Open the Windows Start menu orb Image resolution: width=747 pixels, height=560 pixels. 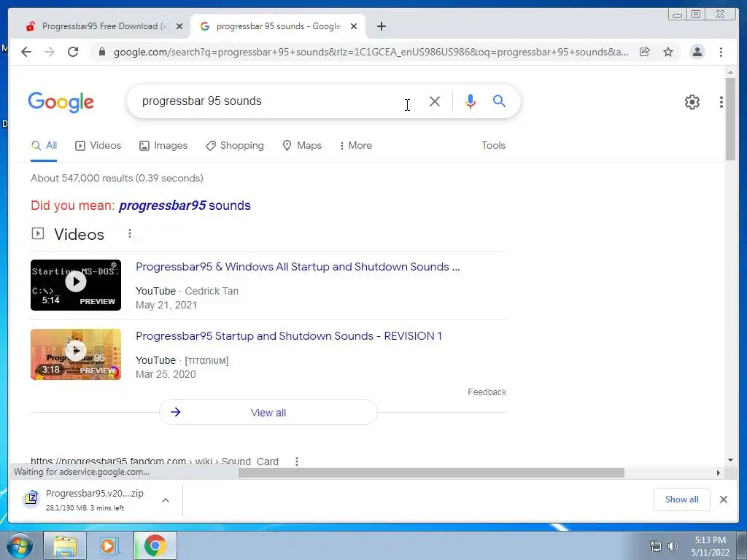[20, 545]
